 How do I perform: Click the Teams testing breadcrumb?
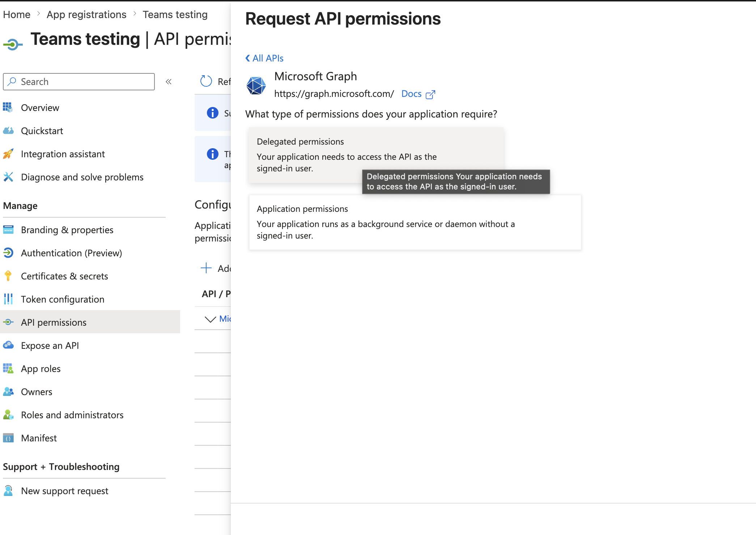click(x=175, y=14)
